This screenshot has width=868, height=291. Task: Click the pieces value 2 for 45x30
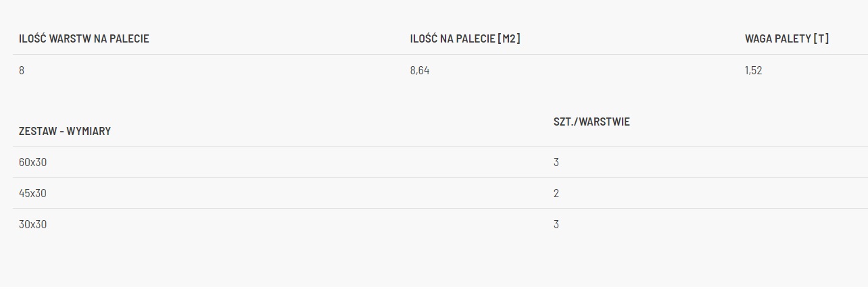click(556, 193)
